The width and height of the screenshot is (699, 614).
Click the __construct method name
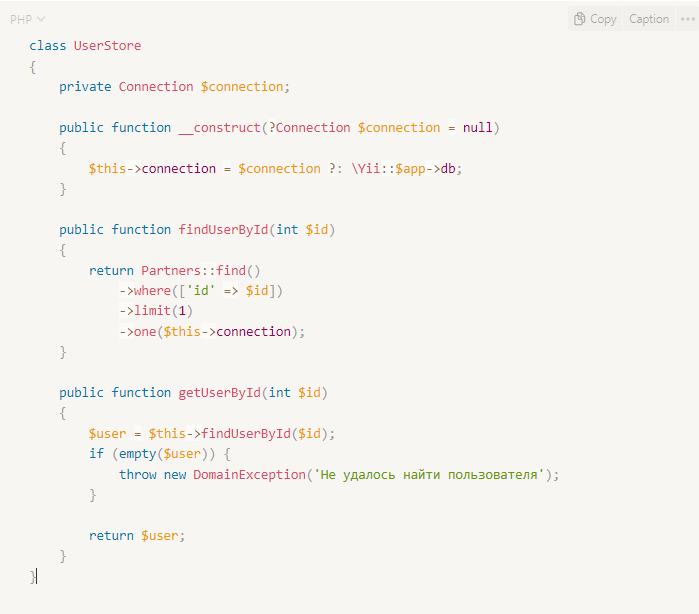click(x=219, y=128)
